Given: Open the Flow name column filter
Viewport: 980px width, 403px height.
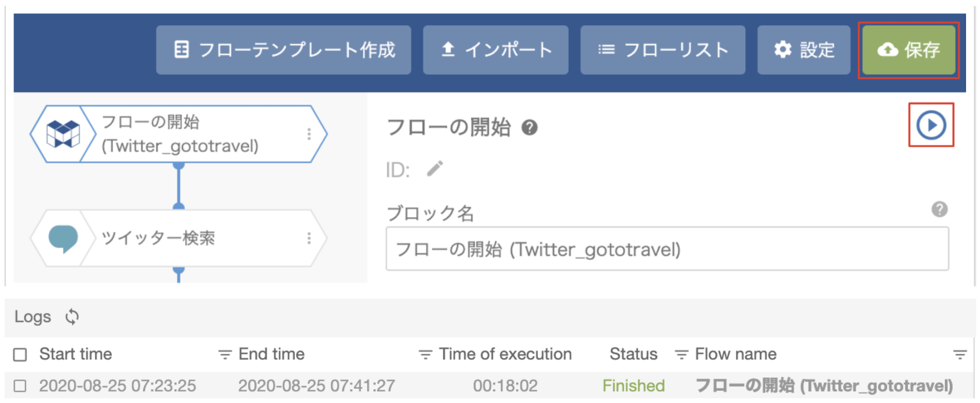Looking at the screenshot, I should pyautogui.click(x=960, y=354).
